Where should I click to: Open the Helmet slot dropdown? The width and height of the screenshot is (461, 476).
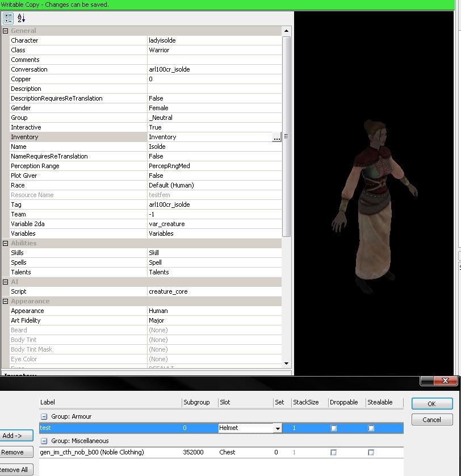278,428
